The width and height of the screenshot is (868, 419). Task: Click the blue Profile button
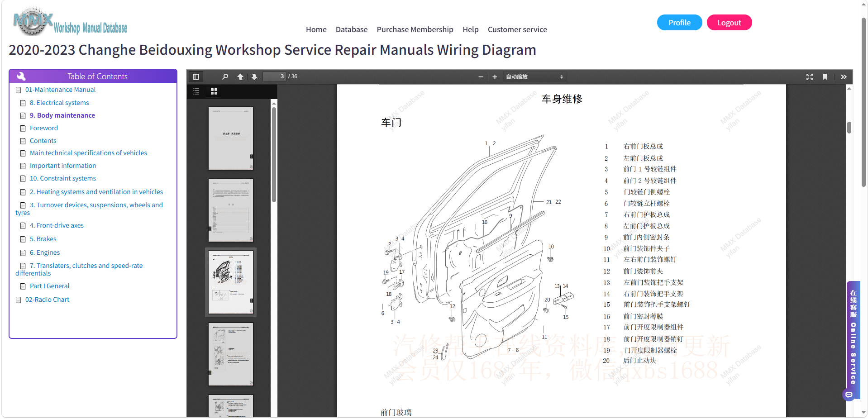[x=679, y=23]
